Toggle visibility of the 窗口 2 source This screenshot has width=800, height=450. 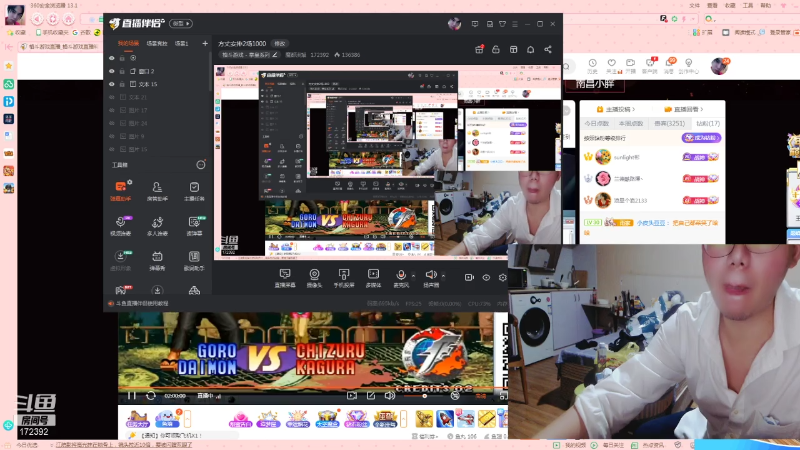click(112, 71)
